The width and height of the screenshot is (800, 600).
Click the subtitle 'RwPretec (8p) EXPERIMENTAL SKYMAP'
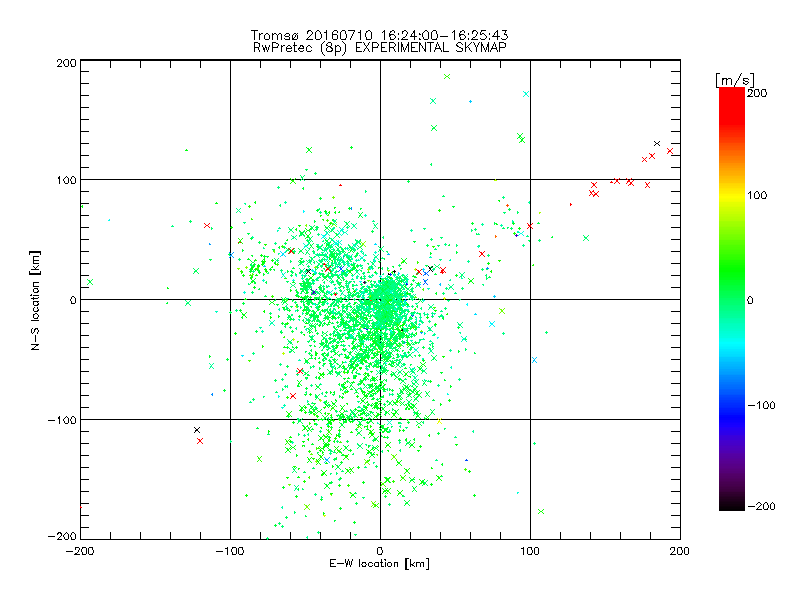pyautogui.click(x=380, y=48)
